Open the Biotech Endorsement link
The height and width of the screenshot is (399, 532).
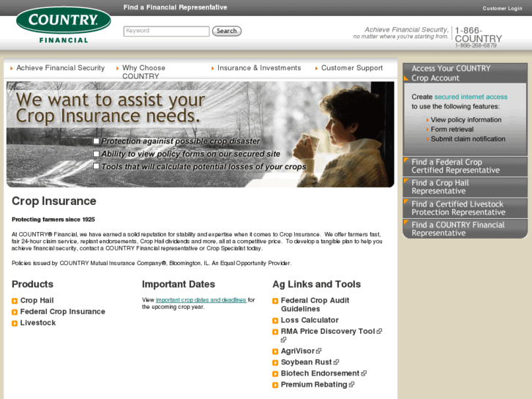click(x=320, y=373)
